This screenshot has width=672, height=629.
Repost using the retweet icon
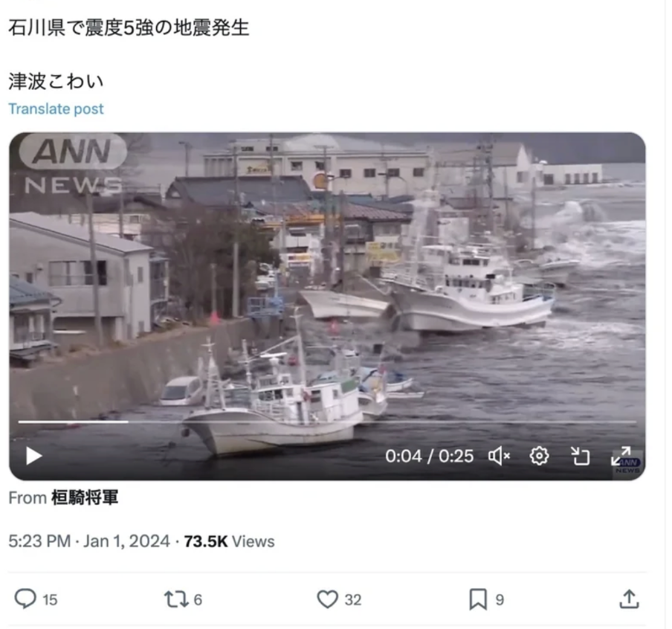(176, 599)
